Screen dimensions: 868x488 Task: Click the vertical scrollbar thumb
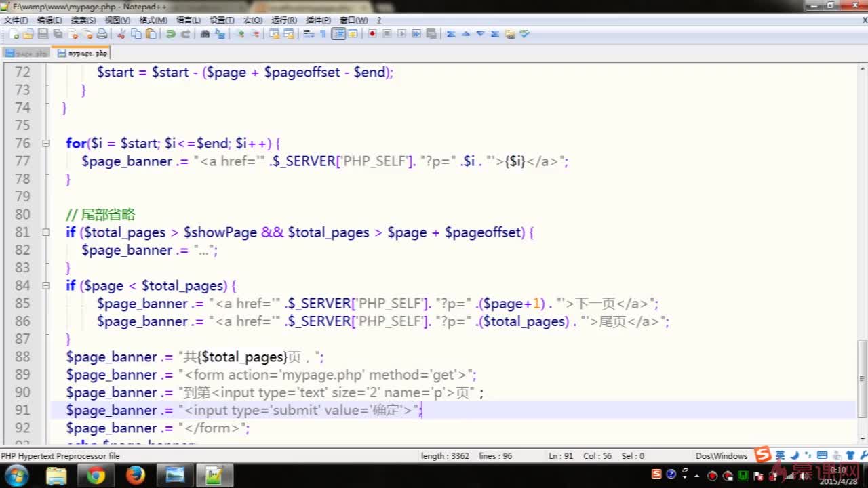(862, 378)
